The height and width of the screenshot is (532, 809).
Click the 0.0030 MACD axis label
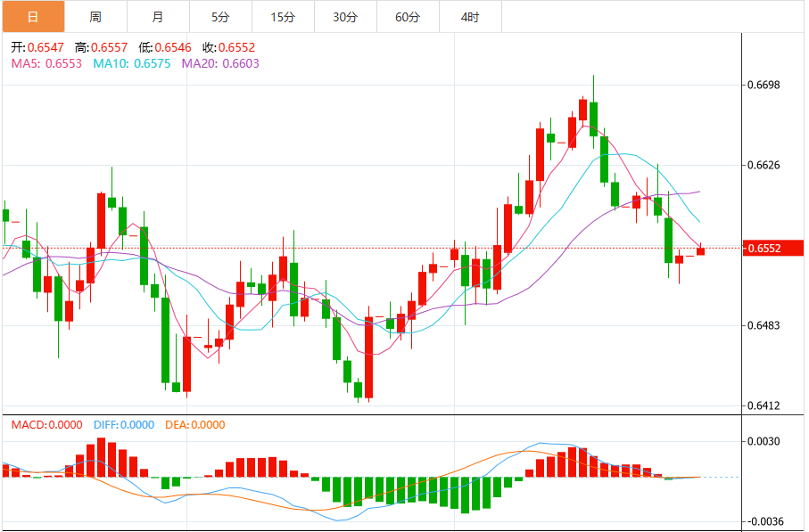pos(764,441)
